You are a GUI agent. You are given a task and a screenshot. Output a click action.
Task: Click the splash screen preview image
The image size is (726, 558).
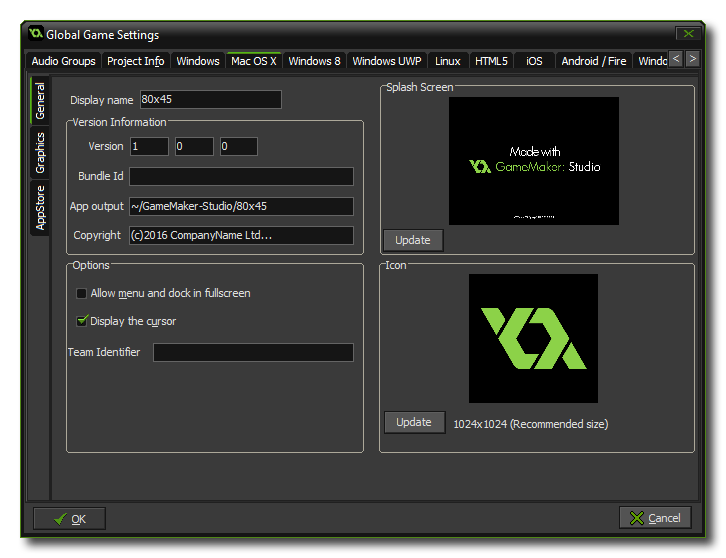533,161
